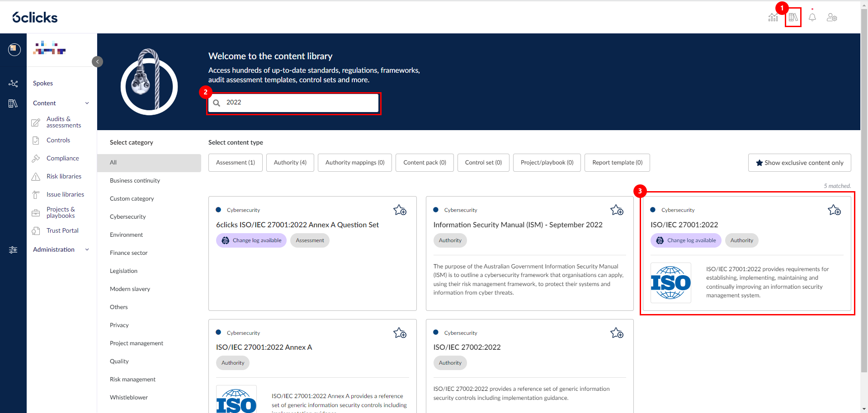Select the Cybersecurity category
The height and width of the screenshot is (413, 868).
point(128,217)
